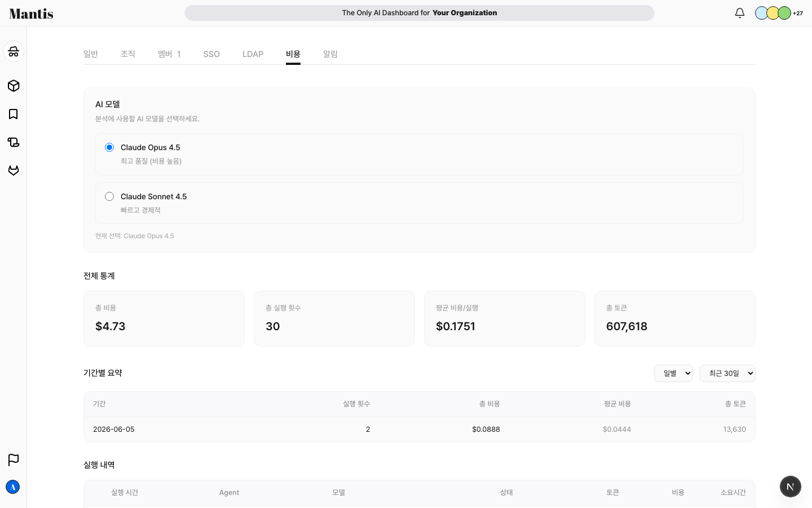This screenshot has width=812, height=508.
Task: Click the +27 members count
Action: tap(798, 13)
